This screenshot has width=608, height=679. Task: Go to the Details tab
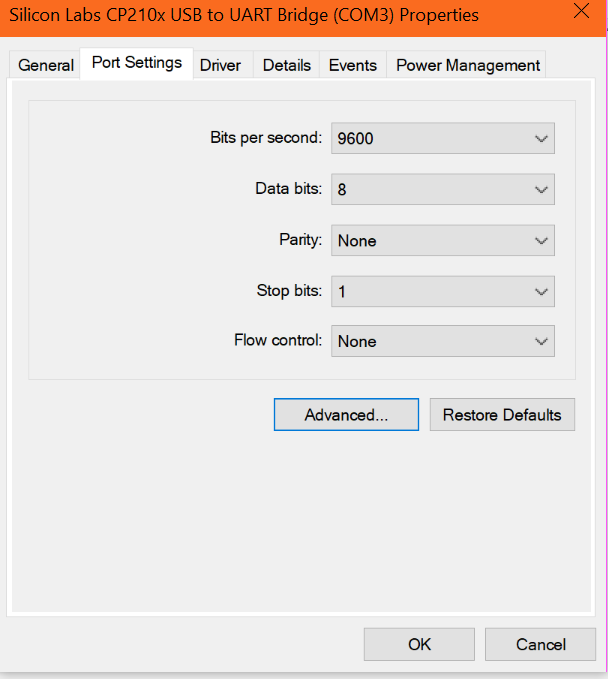pos(287,65)
